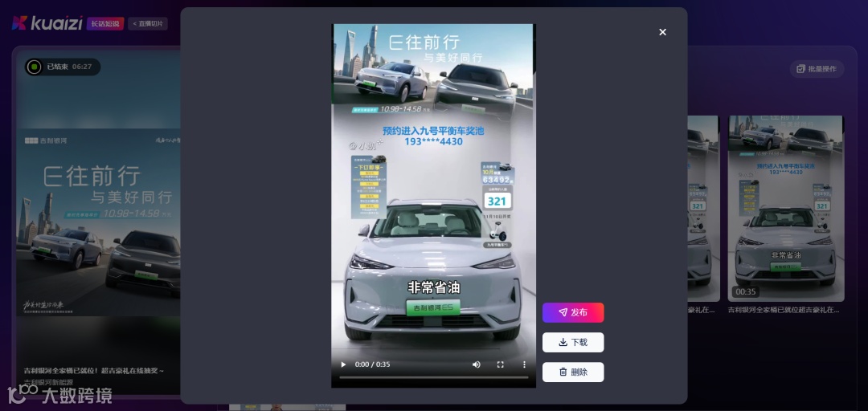Click the 批量操作 batch operation button
The width and height of the screenshot is (868, 411).
817,69
